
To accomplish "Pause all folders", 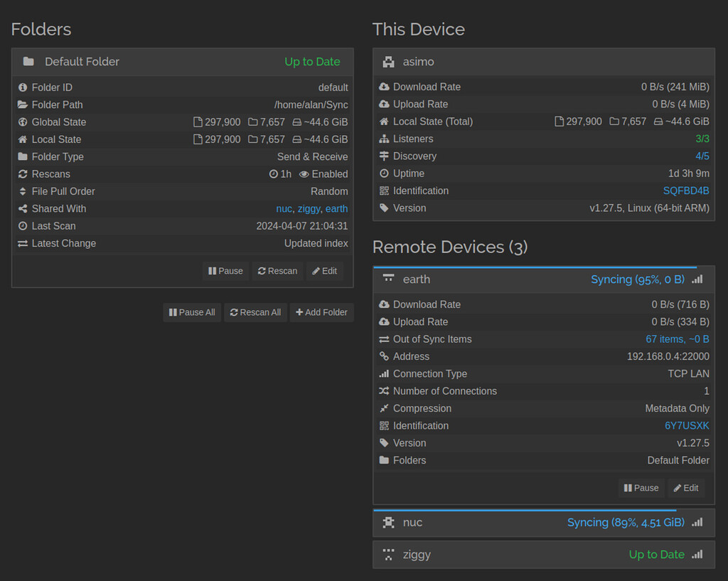I will click(x=192, y=312).
